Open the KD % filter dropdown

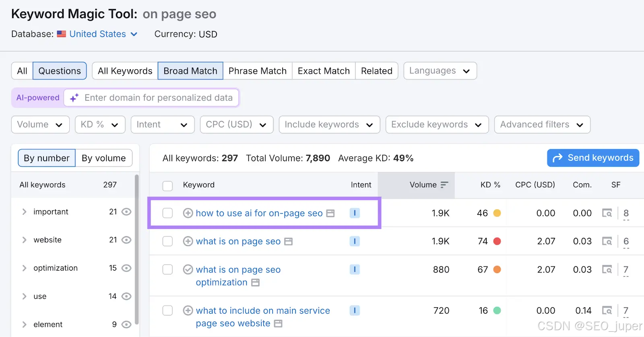point(100,125)
